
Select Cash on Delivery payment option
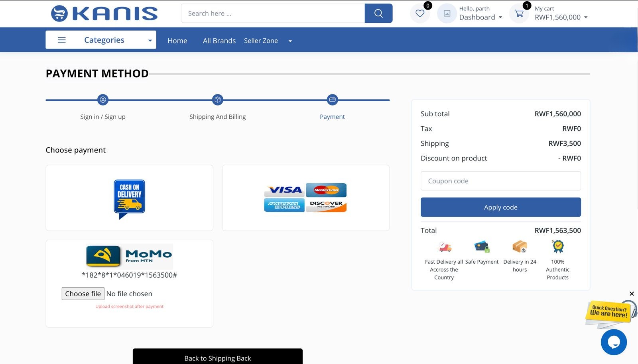(x=129, y=198)
